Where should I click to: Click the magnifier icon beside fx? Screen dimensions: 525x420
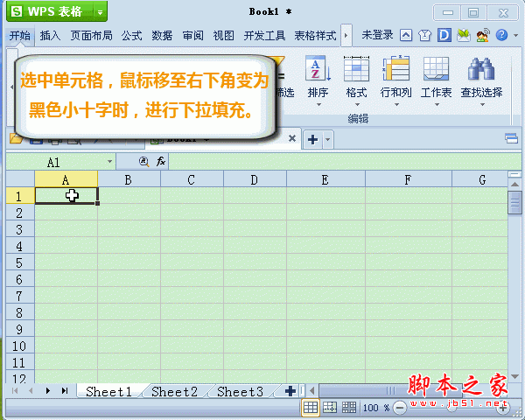coord(144,161)
